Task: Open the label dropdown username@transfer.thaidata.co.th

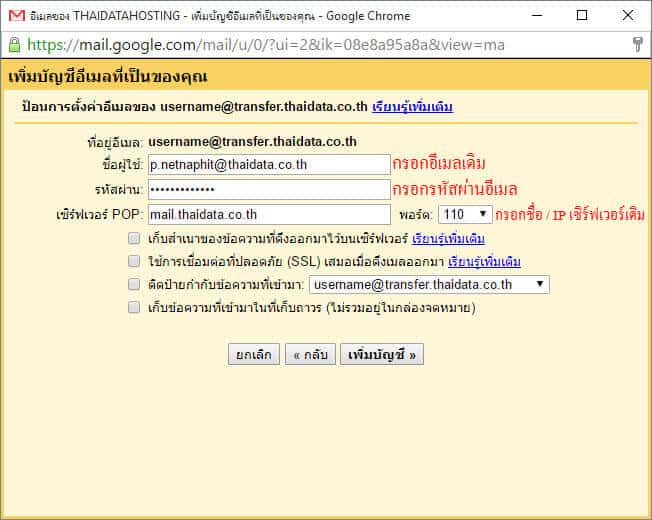Action: [429, 285]
